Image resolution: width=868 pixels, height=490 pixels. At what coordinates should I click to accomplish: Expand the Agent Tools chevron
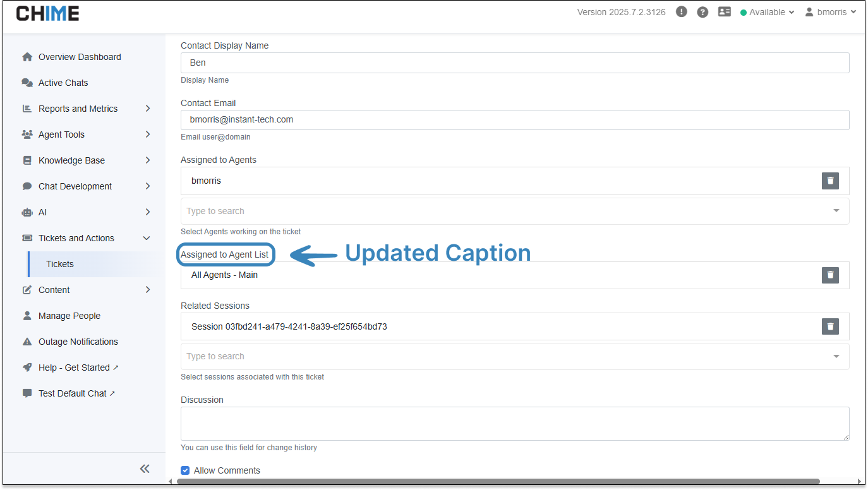point(148,134)
